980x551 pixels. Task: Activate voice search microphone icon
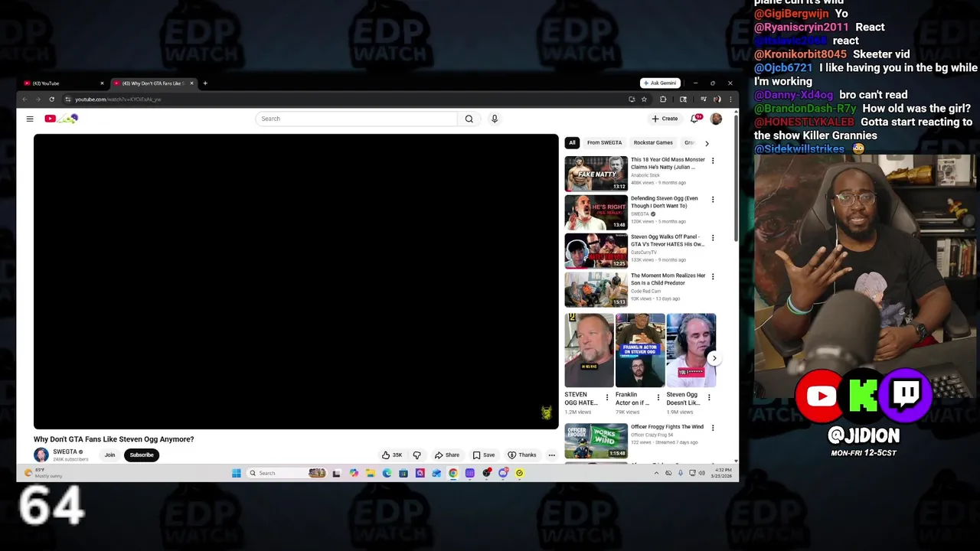495,119
